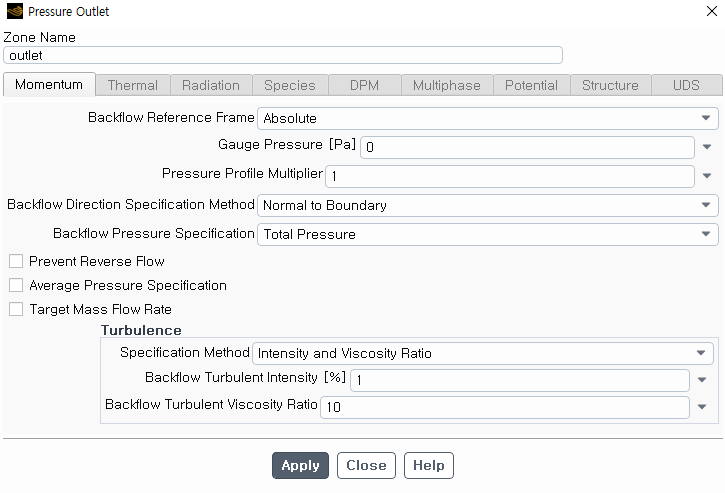The image size is (725, 493).
Task: Click the Close button at bottom
Action: [366, 465]
